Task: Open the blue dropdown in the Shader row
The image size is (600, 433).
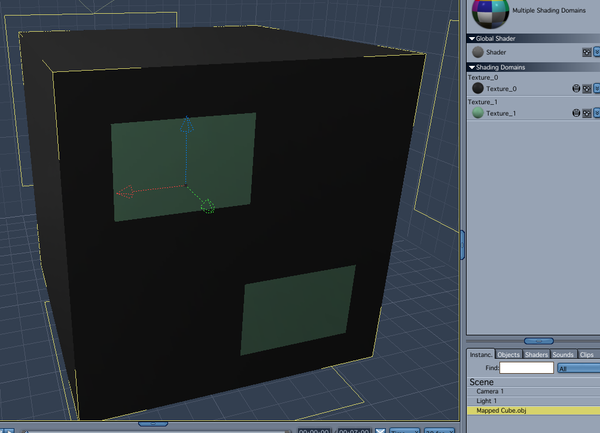Action: click(x=597, y=52)
